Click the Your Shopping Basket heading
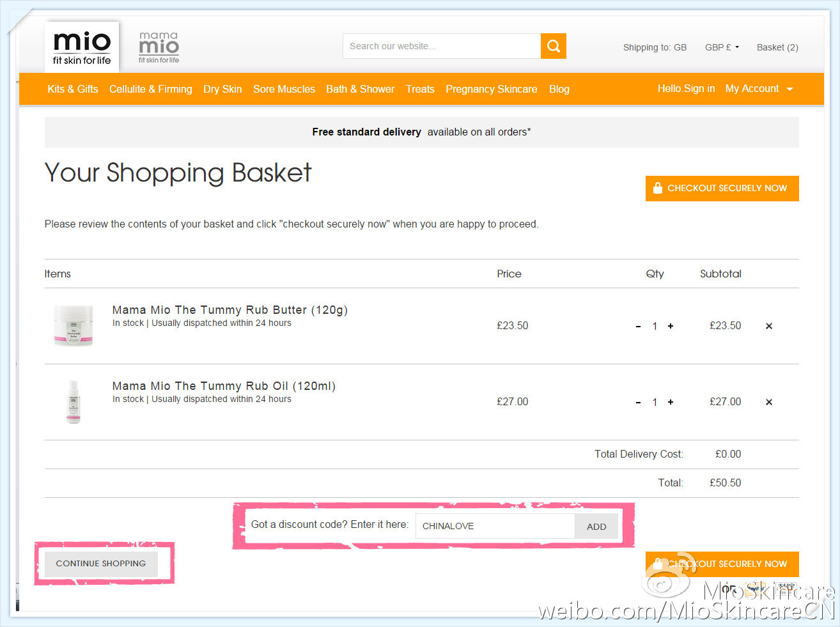 [x=178, y=173]
